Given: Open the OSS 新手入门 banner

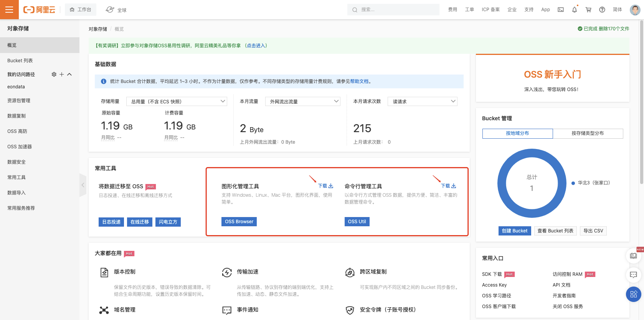Looking at the screenshot, I should [x=553, y=78].
